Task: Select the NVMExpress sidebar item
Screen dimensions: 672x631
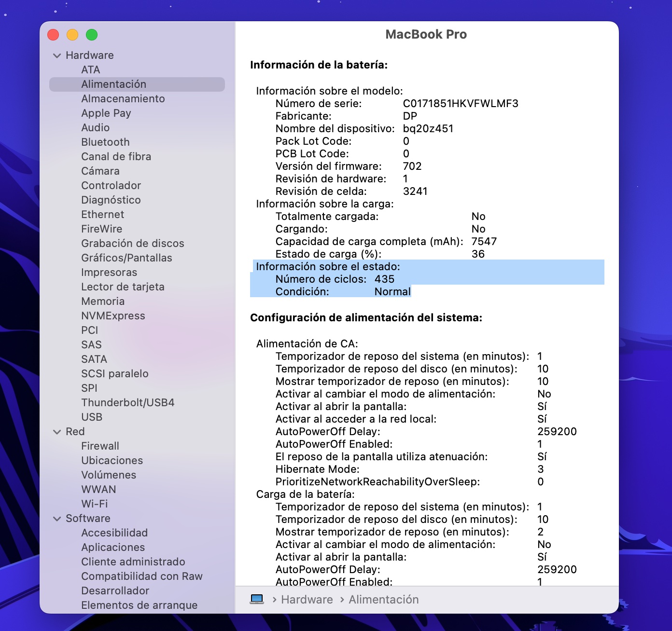Action: [113, 316]
